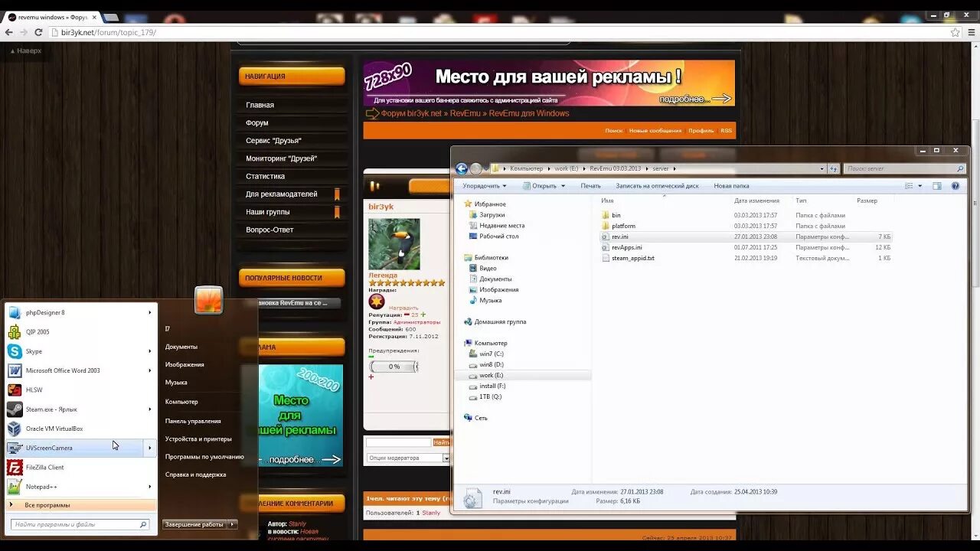Viewport: 980px width, 551px height.
Task: Open Изображения from Start menu
Action: pos(185,365)
